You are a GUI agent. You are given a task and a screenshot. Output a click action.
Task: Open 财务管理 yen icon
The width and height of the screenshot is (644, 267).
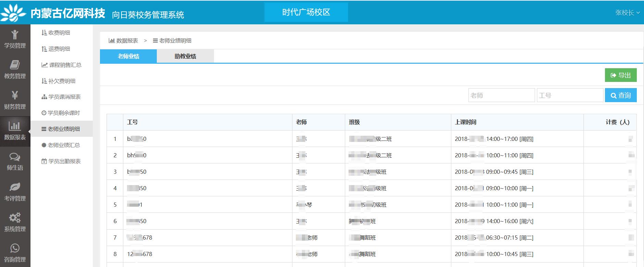pos(15,95)
